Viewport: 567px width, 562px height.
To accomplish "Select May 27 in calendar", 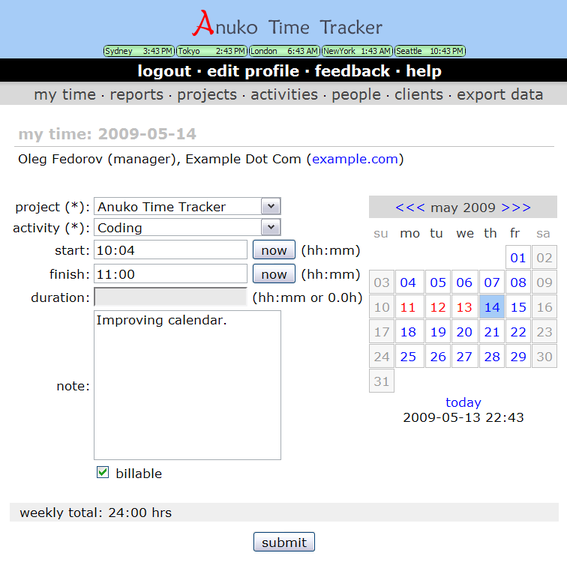I will click(464, 357).
